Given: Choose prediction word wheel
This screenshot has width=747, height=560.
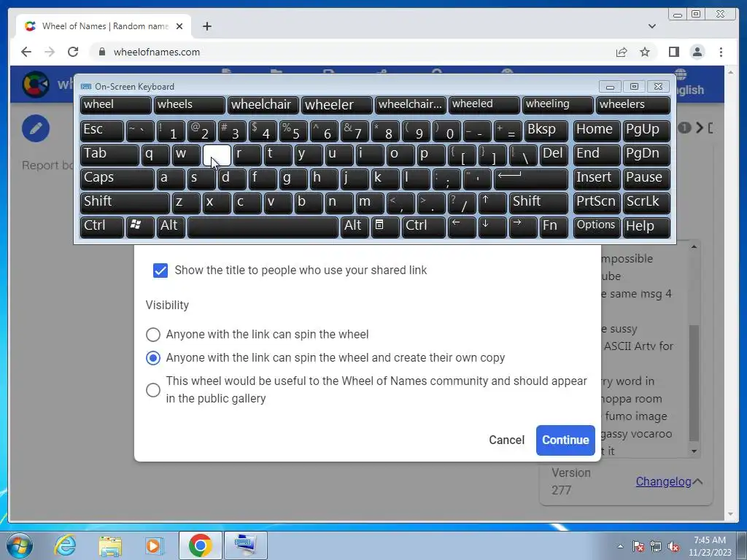Looking at the screenshot, I should point(116,105).
